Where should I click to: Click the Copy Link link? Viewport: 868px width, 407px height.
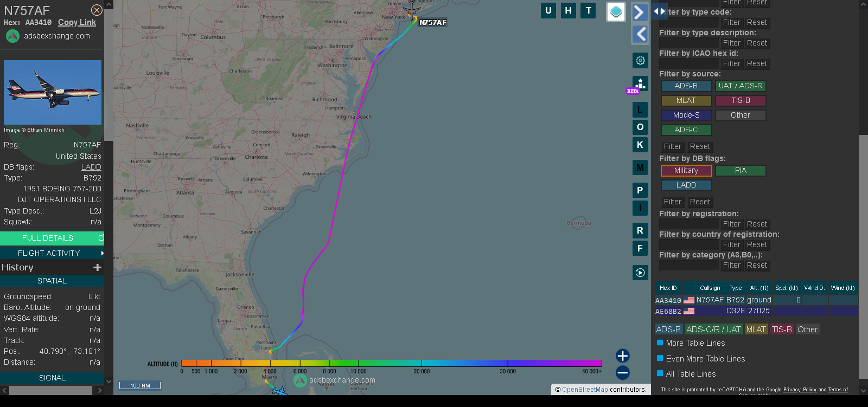pos(77,22)
